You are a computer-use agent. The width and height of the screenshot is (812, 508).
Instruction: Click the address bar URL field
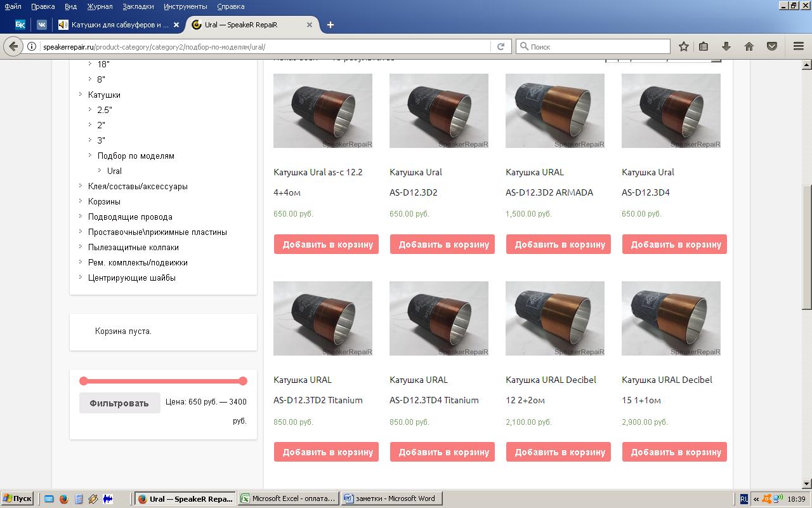pyautogui.click(x=265, y=46)
